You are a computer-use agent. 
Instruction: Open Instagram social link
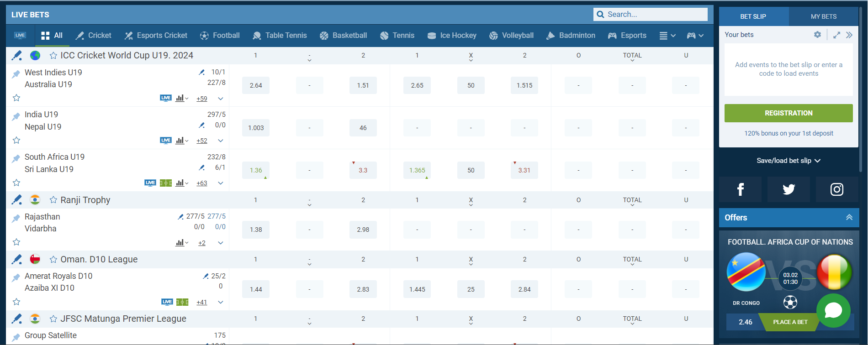coord(836,189)
